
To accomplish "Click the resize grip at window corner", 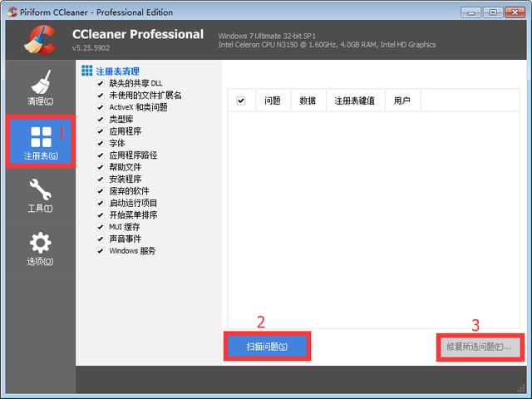I will [520, 389].
